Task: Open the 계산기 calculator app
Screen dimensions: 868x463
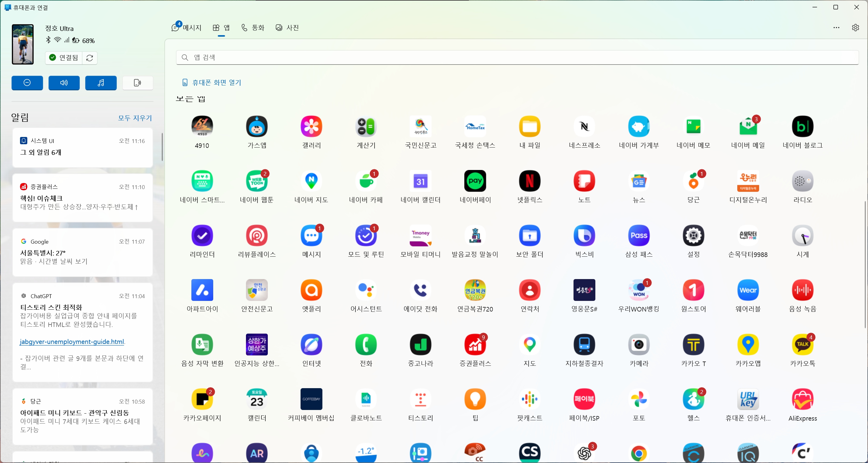Action: coord(366,127)
